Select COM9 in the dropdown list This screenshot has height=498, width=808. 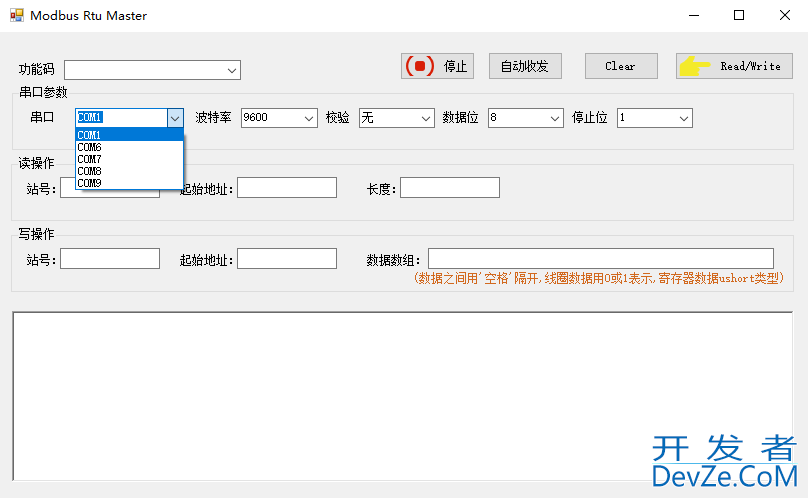(x=129, y=183)
